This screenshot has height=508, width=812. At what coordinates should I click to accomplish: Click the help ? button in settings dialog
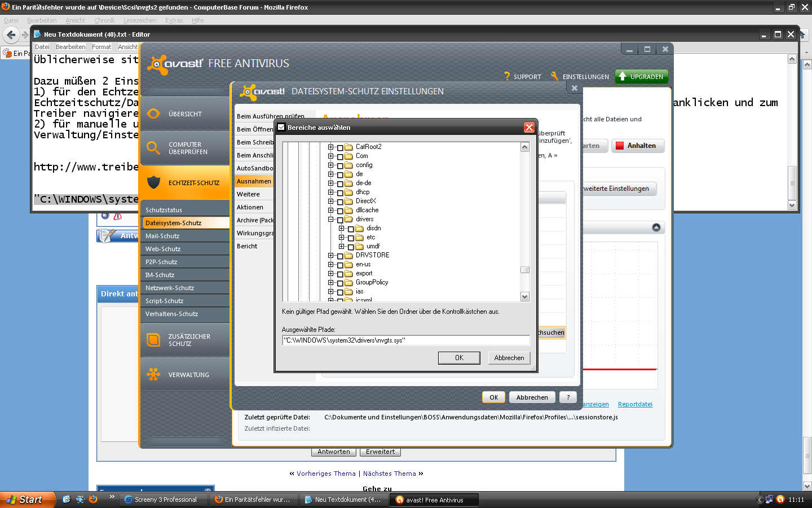pyautogui.click(x=568, y=397)
